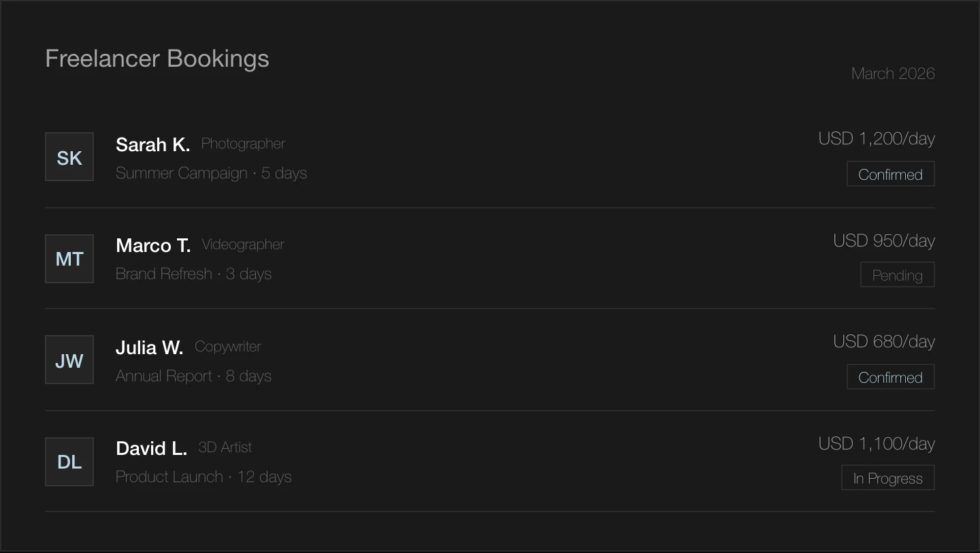Image resolution: width=980 pixels, height=553 pixels.
Task: Click the DL avatar icon
Action: 69,462
